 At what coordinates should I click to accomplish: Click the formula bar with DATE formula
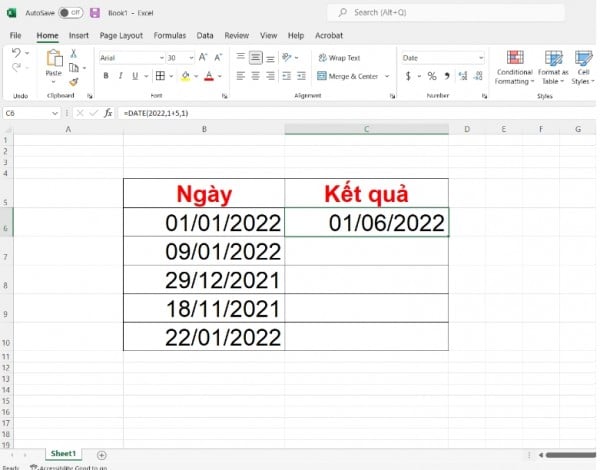point(356,113)
